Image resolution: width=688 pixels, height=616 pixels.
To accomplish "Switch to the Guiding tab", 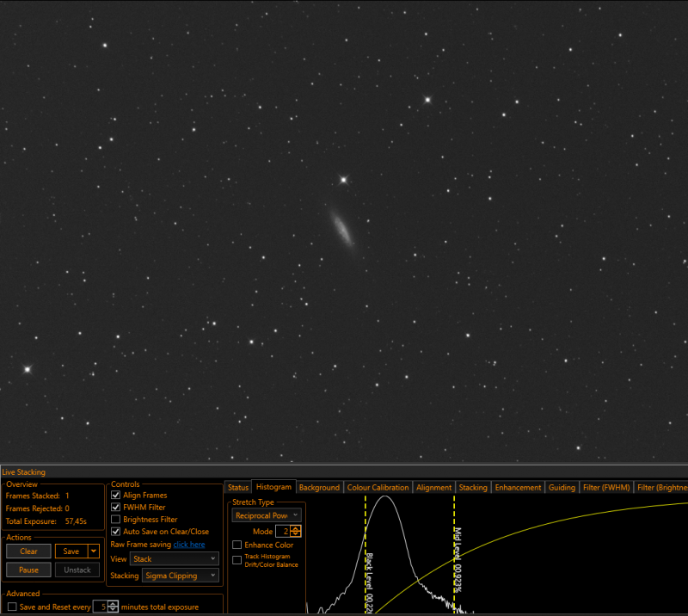I will 562,487.
